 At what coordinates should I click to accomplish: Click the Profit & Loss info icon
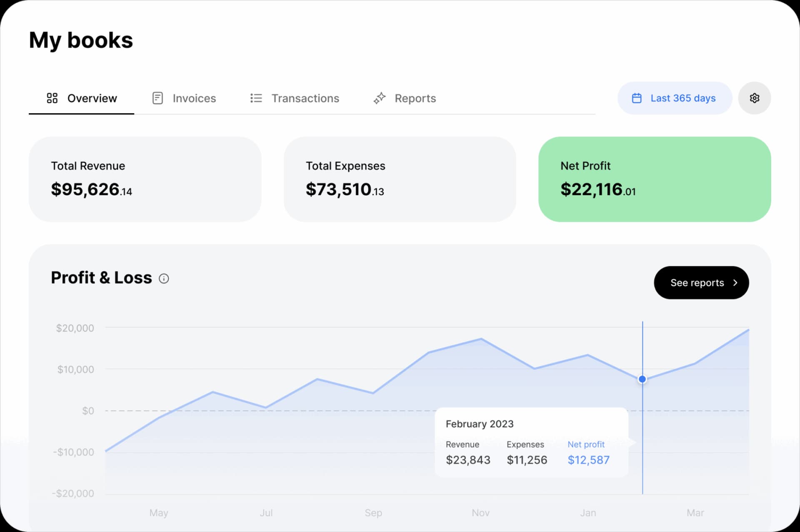click(x=164, y=278)
